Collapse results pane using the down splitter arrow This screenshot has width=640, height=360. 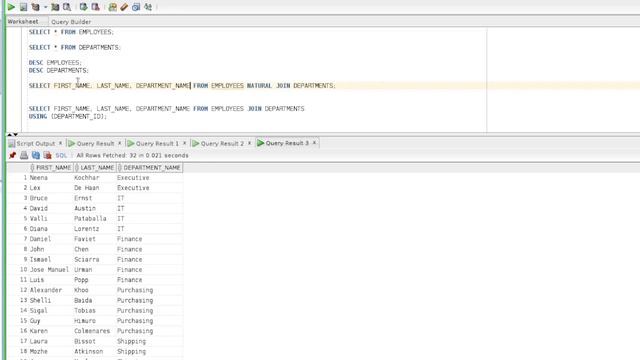pyautogui.click(x=16, y=134)
